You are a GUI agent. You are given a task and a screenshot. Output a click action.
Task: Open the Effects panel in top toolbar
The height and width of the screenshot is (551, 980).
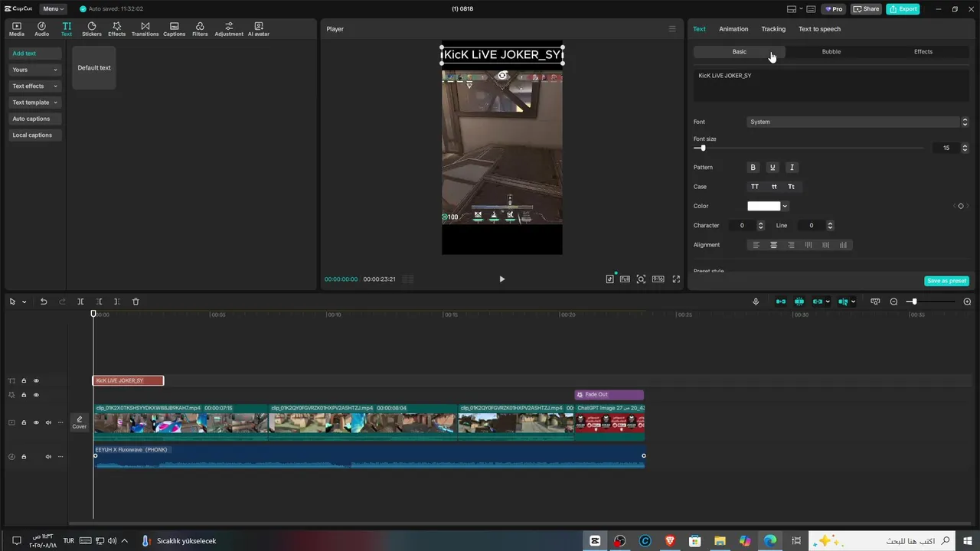click(116, 29)
